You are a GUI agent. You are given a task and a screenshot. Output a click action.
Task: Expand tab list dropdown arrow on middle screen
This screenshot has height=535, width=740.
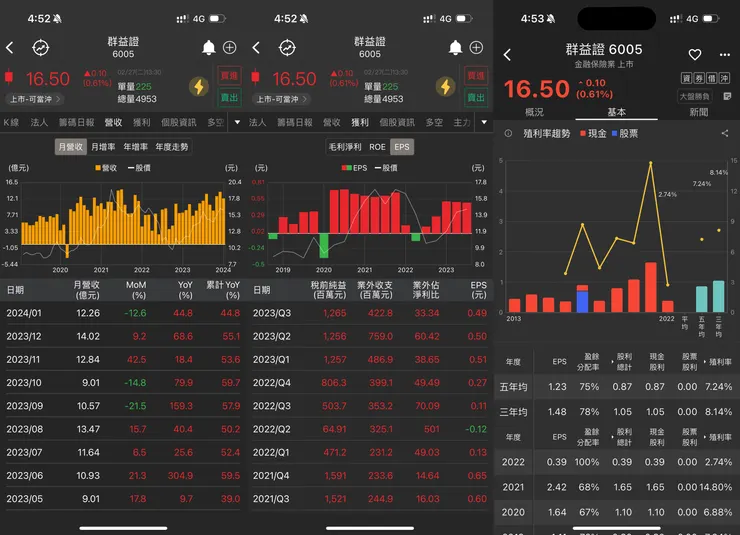pyautogui.click(x=484, y=122)
